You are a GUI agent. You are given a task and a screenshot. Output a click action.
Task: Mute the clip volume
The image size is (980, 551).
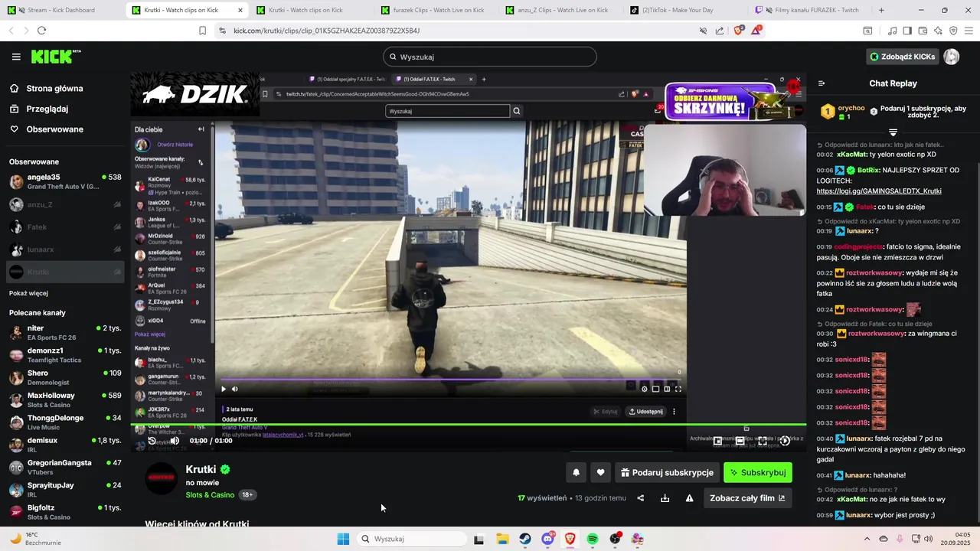tap(175, 441)
